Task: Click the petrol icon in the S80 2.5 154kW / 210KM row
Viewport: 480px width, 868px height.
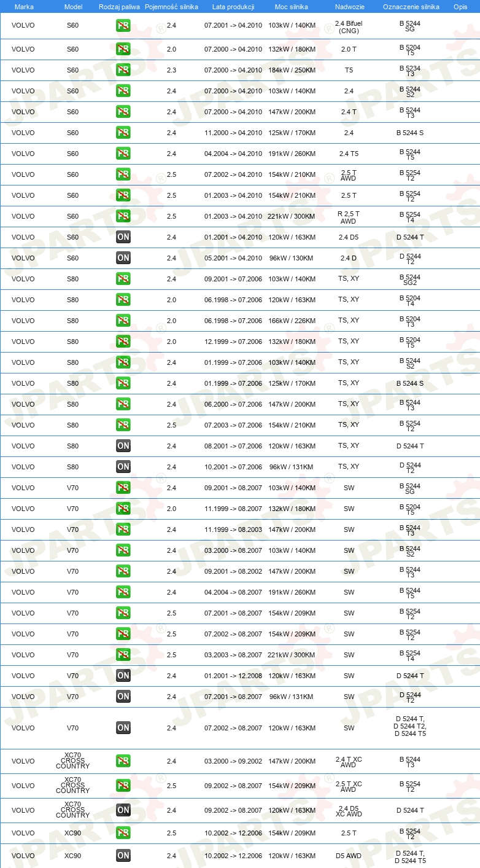Action: [123, 425]
